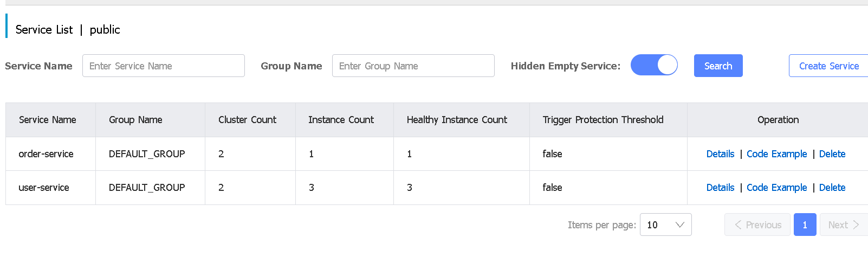This screenshot has height=269, width=868.
Task: Open the Items per page dropdown
Action: tap(665, 225)
